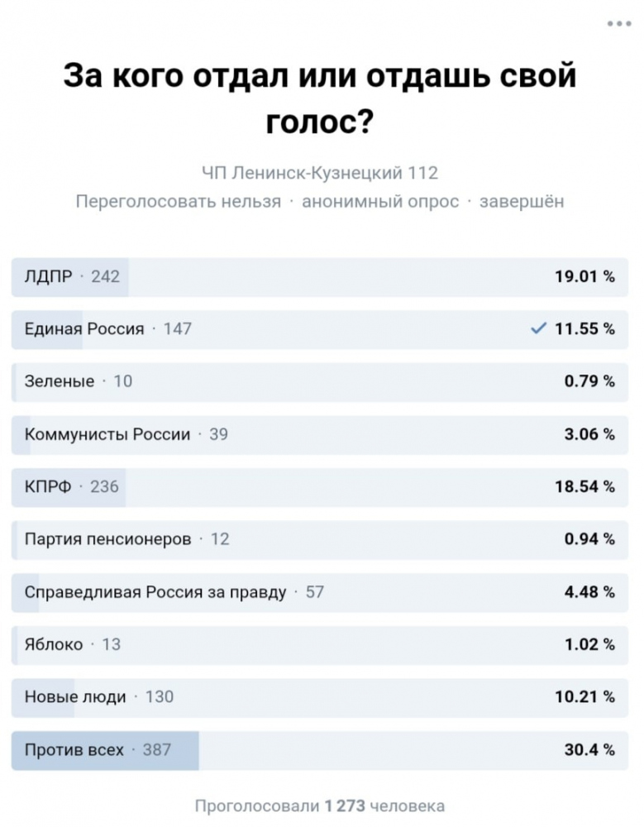Click the анонимный опрос label
The image size is (644, 827).
380,202
